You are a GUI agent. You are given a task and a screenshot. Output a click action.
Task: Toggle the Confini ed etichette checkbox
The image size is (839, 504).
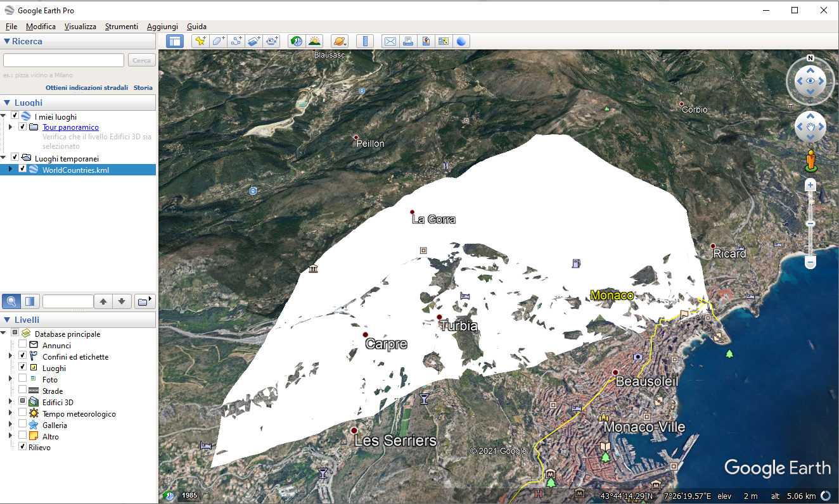click(22, 356)
